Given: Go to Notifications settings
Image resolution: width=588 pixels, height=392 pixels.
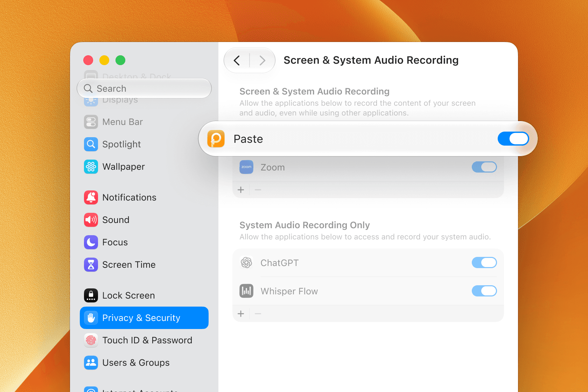Looking at the screenshot, I should point(144,197).
